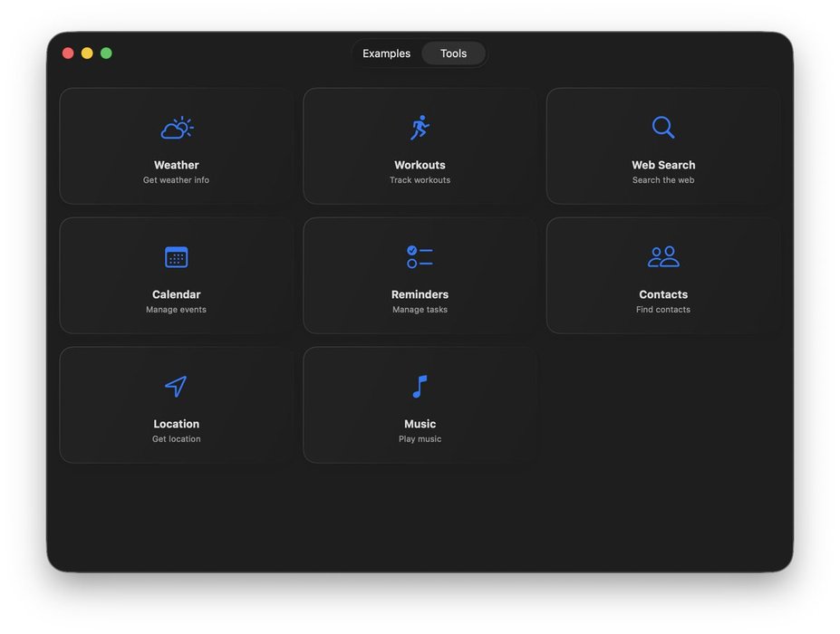The image size is (840, 634).
Task: Click the running figure Workouts icon
Action: pos(420,128)
